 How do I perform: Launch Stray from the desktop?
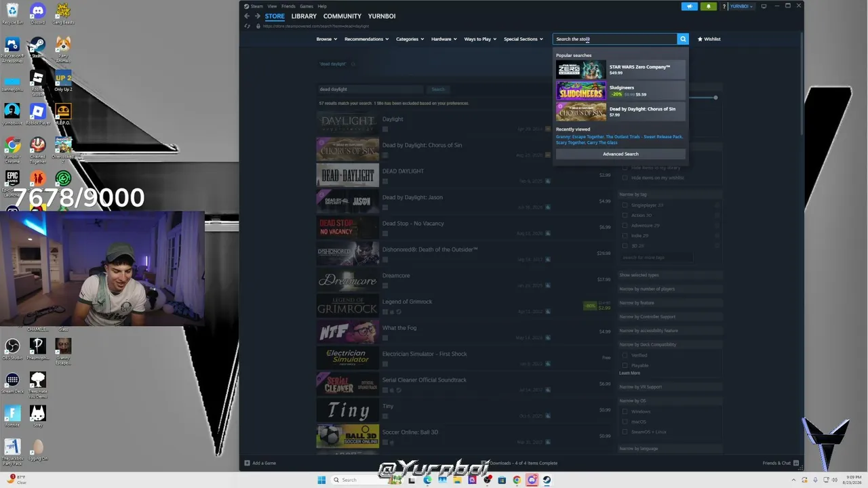click(37, 415)
